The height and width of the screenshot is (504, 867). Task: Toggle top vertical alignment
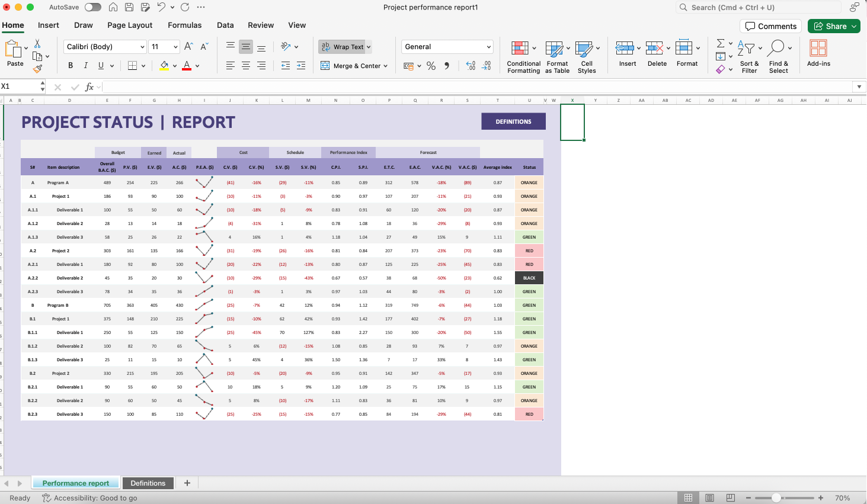coord(231,46)
